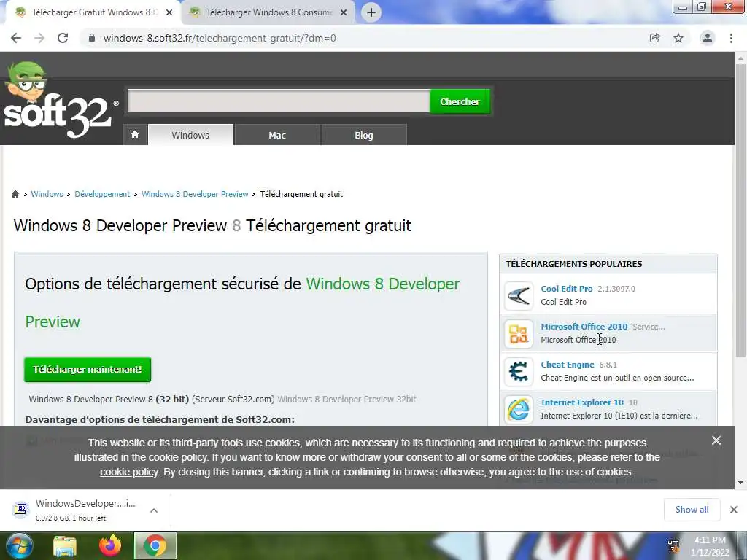Close the Windows 8 Developer tab
Image resolution: width=747 pixels, height=560 pixels.
coord(169,13)
